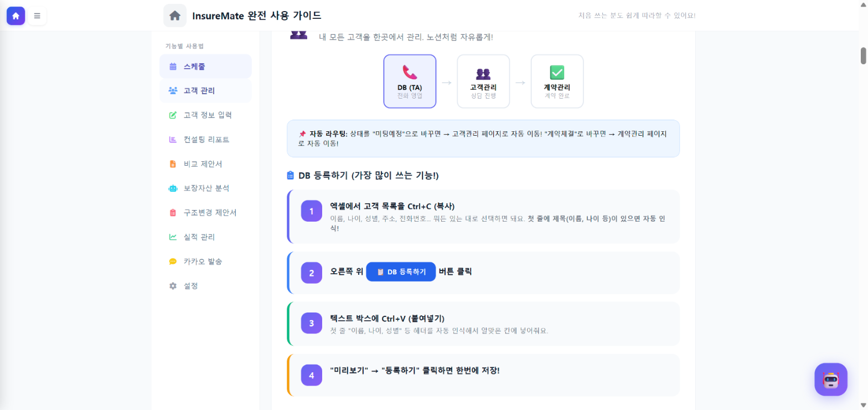
Task: Click the document icon next to 비교 제안서
Action: click(x=173, y=164)
